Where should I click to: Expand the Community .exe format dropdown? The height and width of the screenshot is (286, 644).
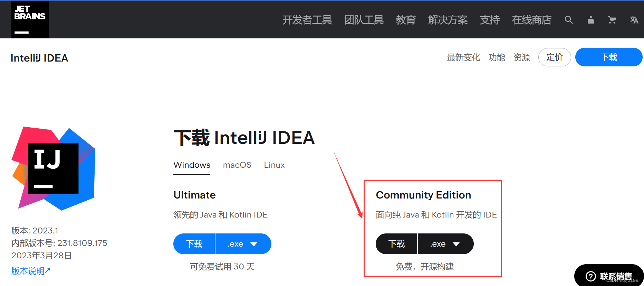446,244
